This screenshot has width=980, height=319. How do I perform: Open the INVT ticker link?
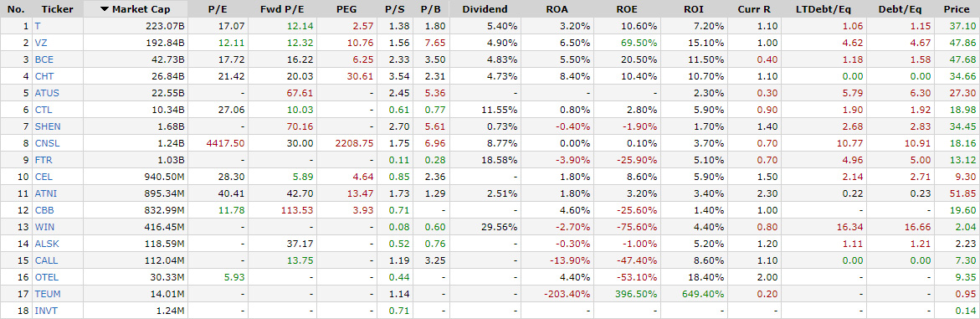46,311
